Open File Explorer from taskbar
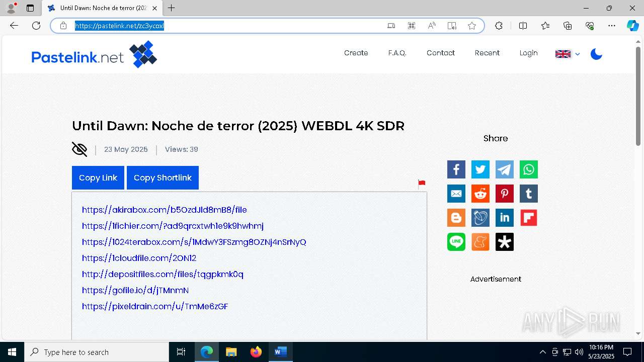Image resolution: width=644 pixels, height=362 pixels. coord(231,352)
